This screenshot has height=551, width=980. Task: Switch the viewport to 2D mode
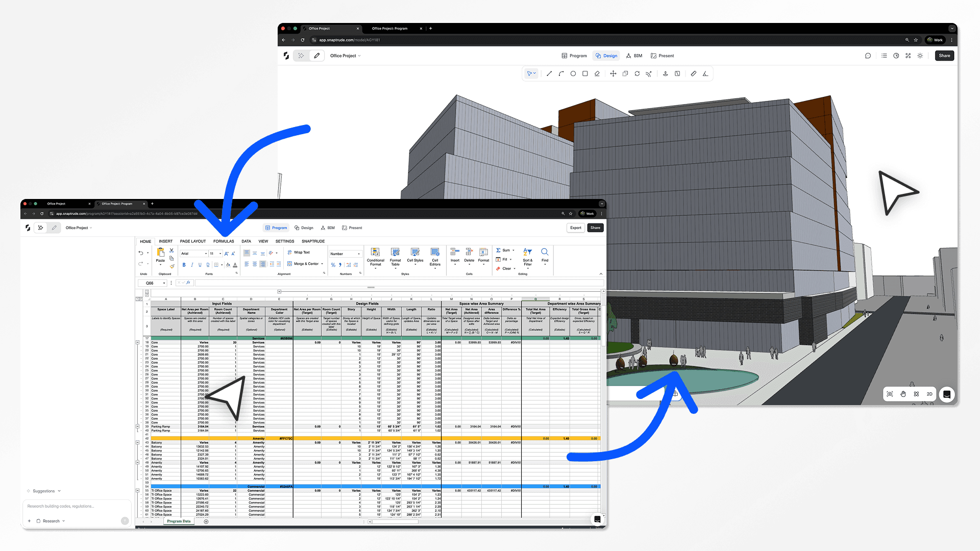[x=929, y=394]
